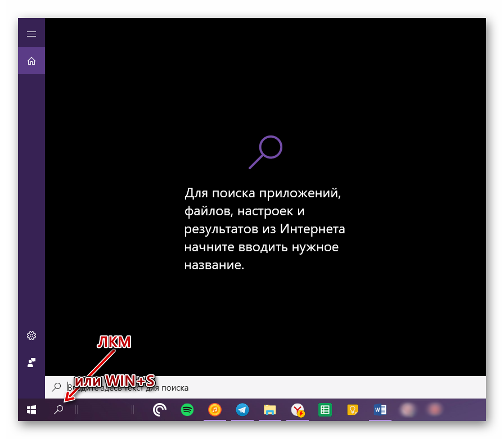Focus the search text input field

click(x=270, y=387)
